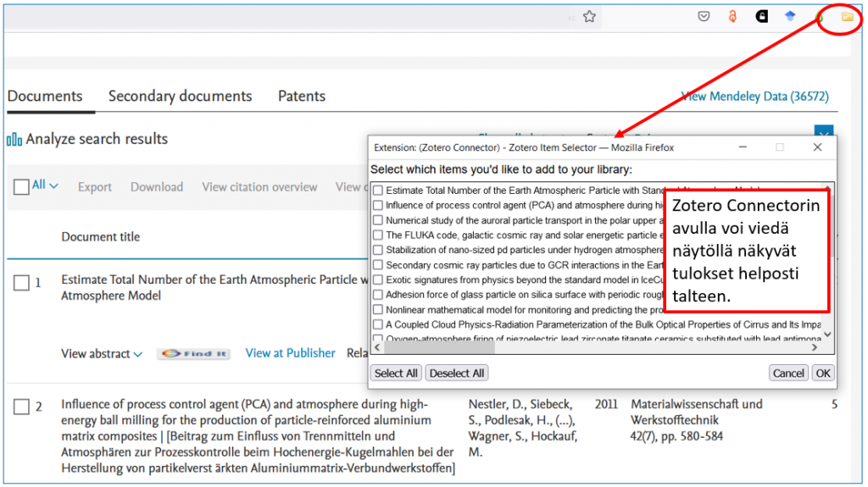868x487 pixels.
Task: Click the Nestler, D. author name
Action: point(495,404)
